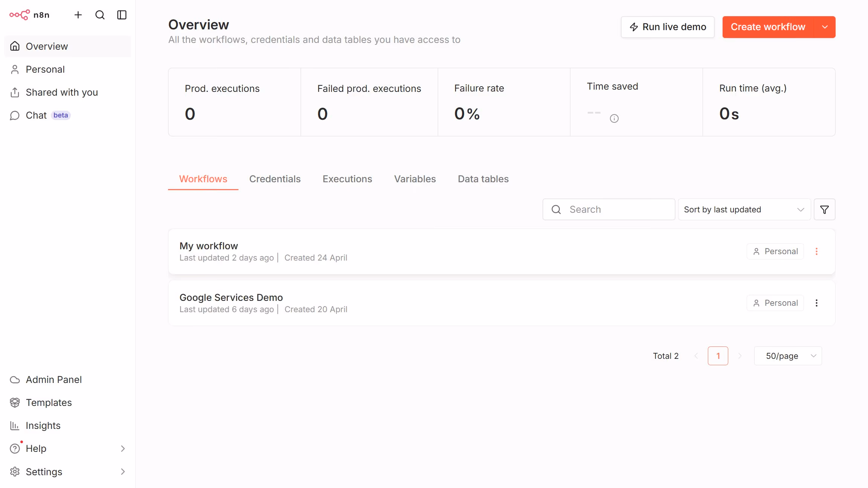The image size is (868, 488).
Task: Open Chat beta in the sidebar
Action: click(x=68, y=115)
